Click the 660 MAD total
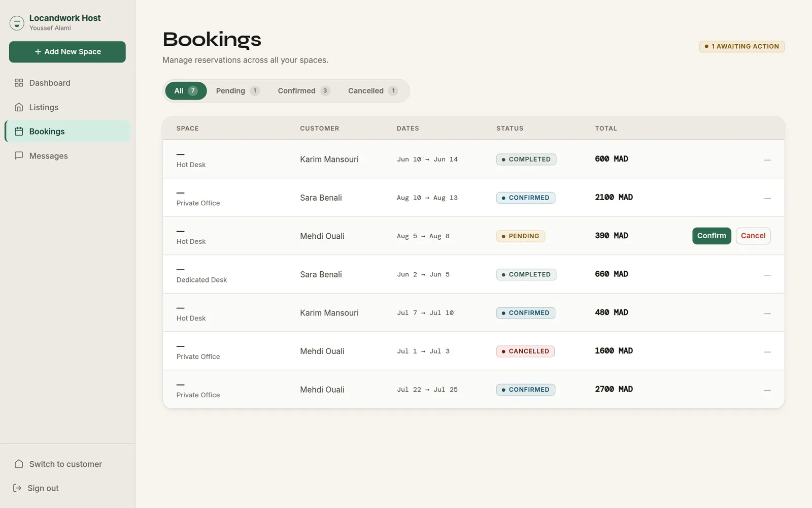The image size is (812, 508). 612,274
